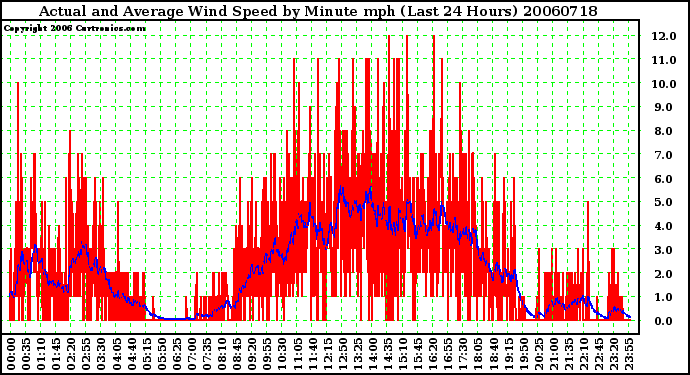
Task: Select the 2.0 y-axis label
Action: point(664,274)
